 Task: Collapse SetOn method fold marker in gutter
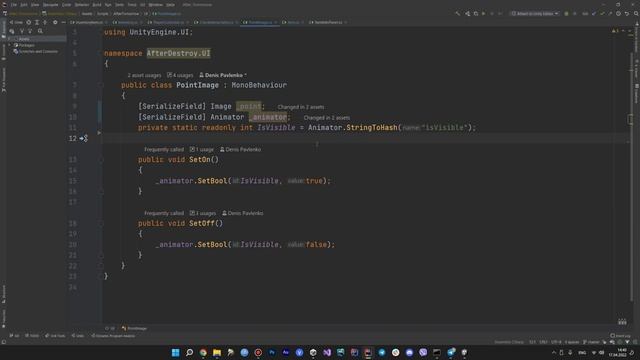pos(100,160)
